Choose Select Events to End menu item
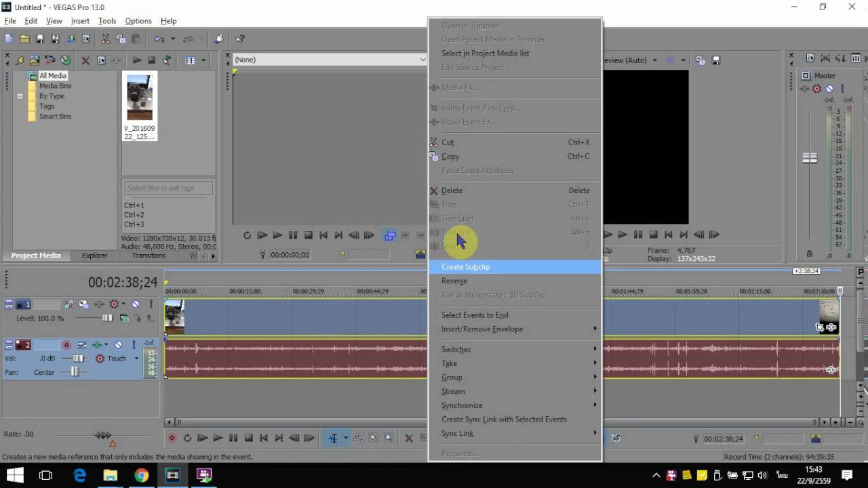The width and height of the screenshot is (868, 488). 515,315
